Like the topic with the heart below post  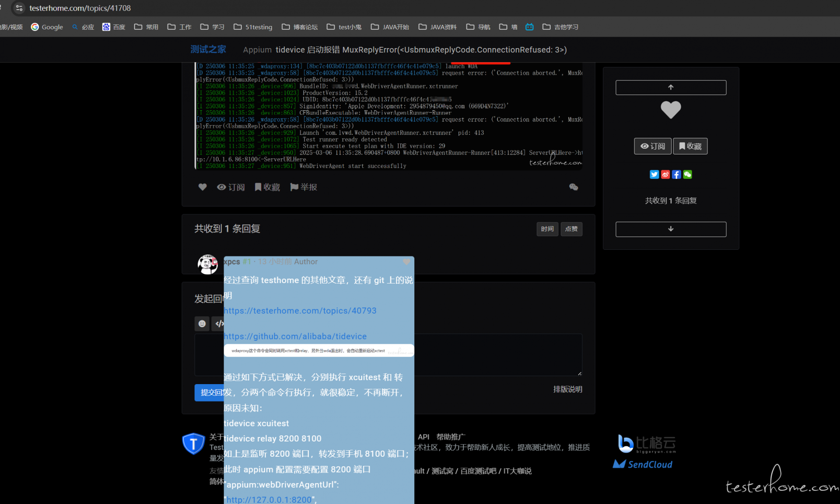point(203,187)
